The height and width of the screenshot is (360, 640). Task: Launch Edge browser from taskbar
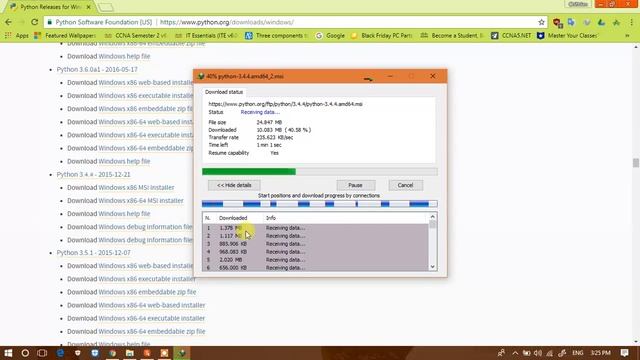pos(60,353)
